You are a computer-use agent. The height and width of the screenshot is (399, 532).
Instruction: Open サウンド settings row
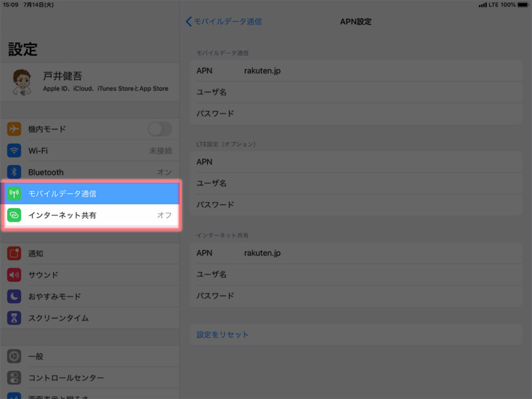pos(90,275)
